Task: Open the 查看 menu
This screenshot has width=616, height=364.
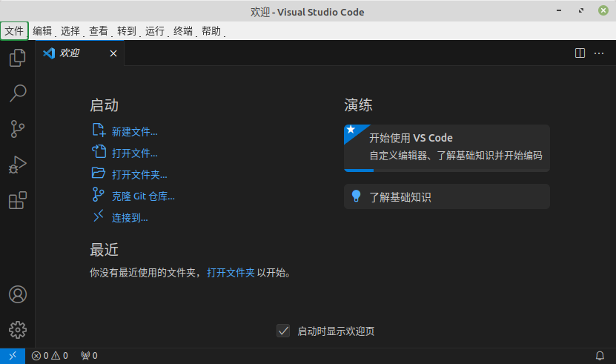Action: point(99,30)
